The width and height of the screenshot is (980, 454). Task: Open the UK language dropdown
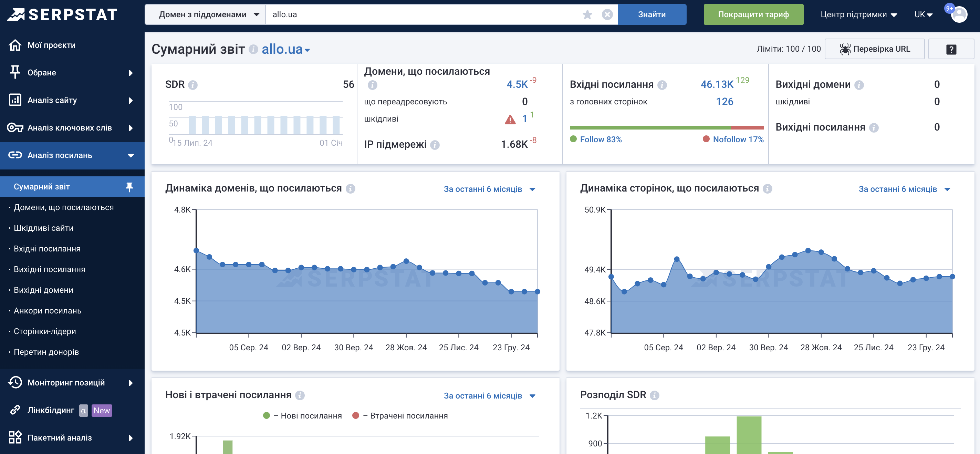[923, 14]
